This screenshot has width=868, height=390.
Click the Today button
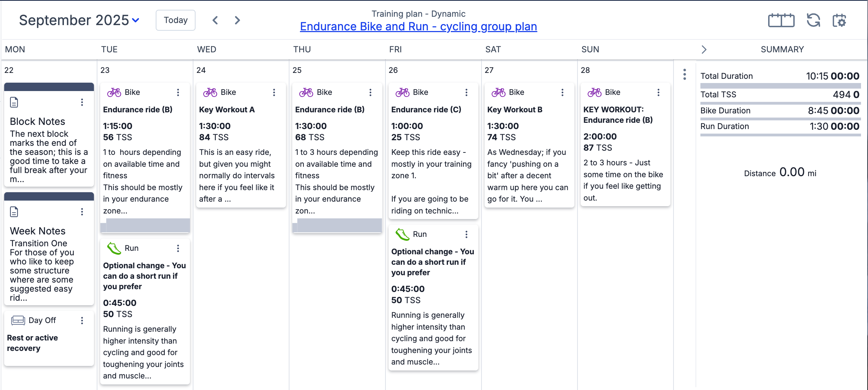[x=176, y=20]
